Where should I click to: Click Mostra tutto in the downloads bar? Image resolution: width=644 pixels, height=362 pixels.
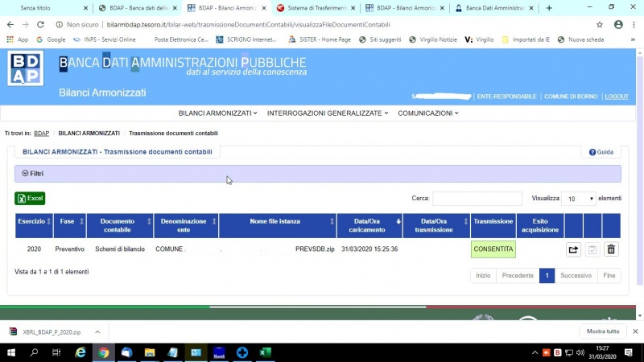coord(603,331)
